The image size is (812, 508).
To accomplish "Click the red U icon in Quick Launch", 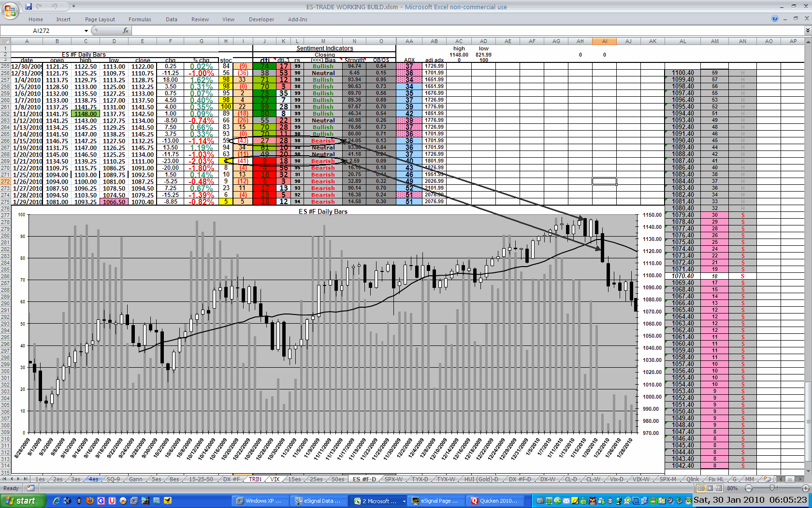I will coord(112,501).
